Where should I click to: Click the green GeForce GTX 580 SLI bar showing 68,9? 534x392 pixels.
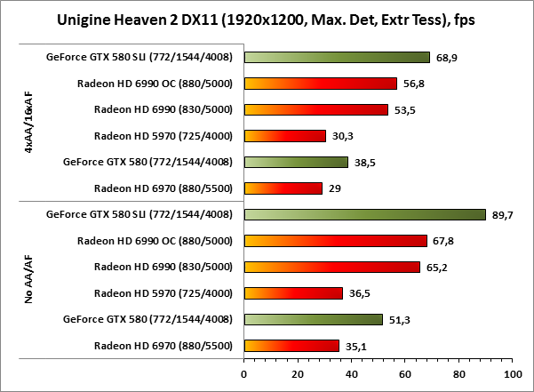pyautogui.click(x=337, y=58)
